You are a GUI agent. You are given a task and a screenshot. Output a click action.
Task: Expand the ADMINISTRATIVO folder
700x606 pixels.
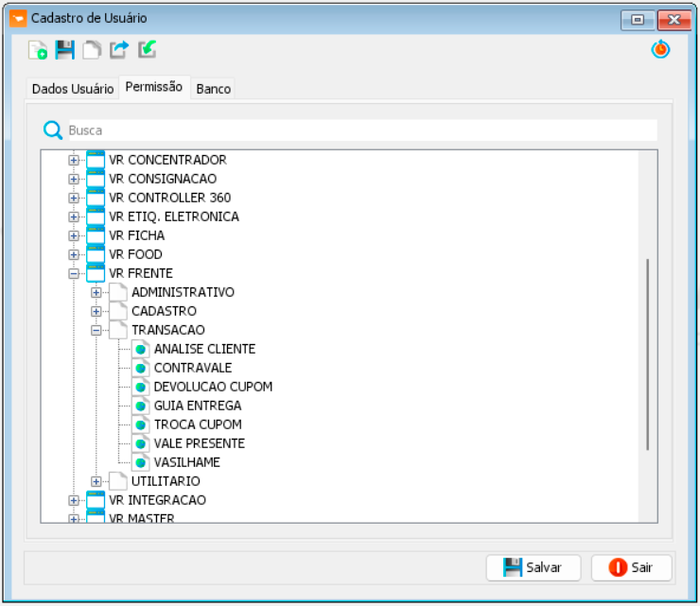tap(96, 292)
